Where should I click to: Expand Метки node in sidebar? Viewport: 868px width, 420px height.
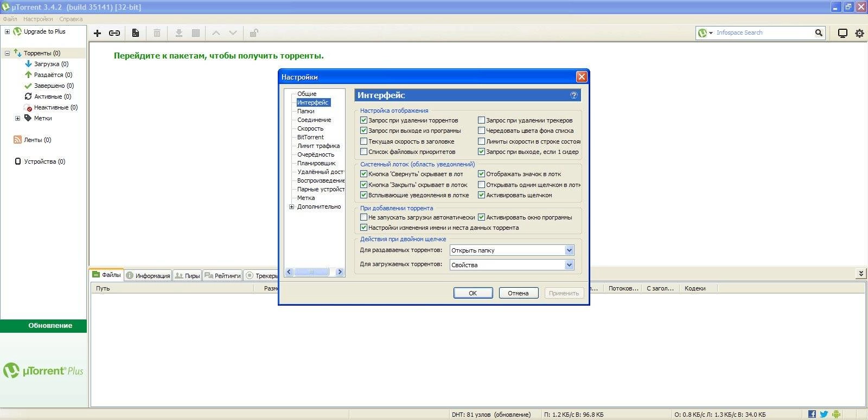point(17,118)
